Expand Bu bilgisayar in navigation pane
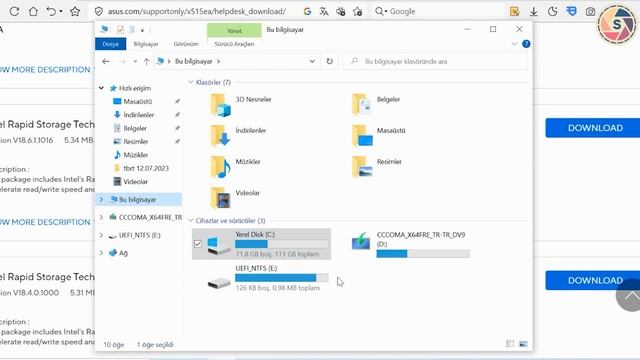 pyautogui.click(x=101, y=199)
